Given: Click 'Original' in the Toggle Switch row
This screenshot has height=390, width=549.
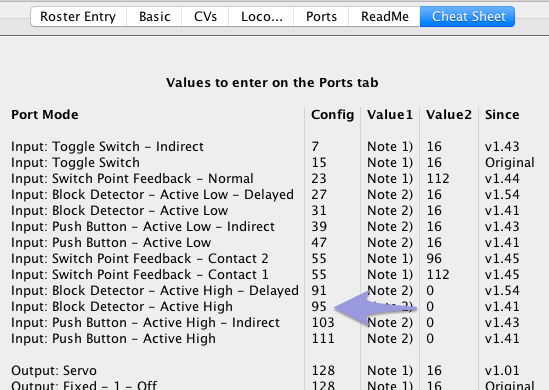Looking at the screenshot, I should point(509,163).
